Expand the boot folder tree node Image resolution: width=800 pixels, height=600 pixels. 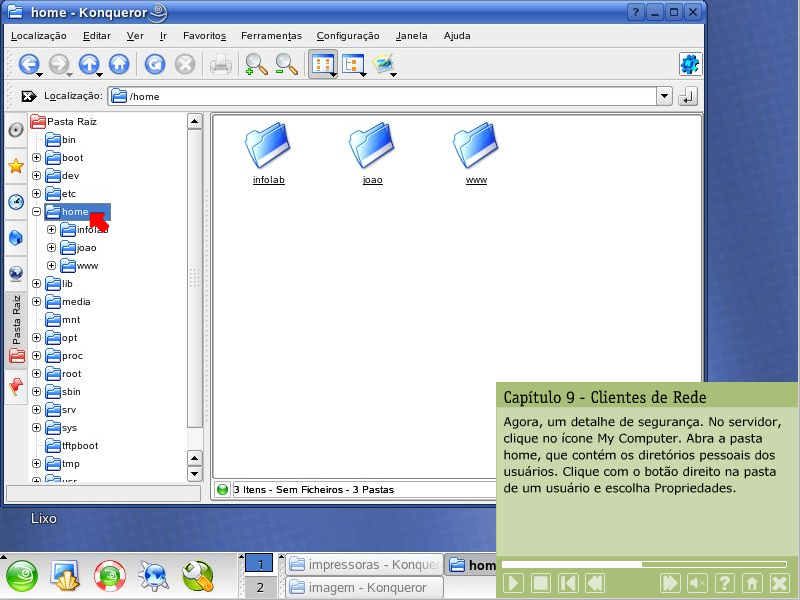[37, 158]
